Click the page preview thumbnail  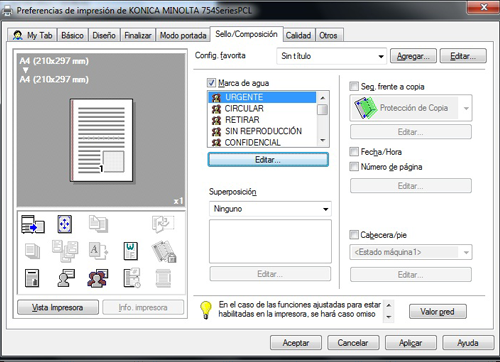tap(101, 140)
